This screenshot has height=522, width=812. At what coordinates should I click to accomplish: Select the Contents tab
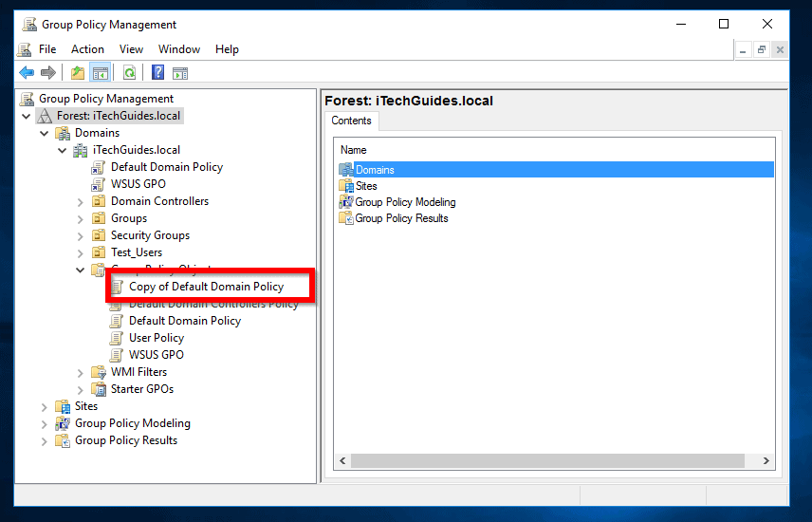[x=351, y=121]
